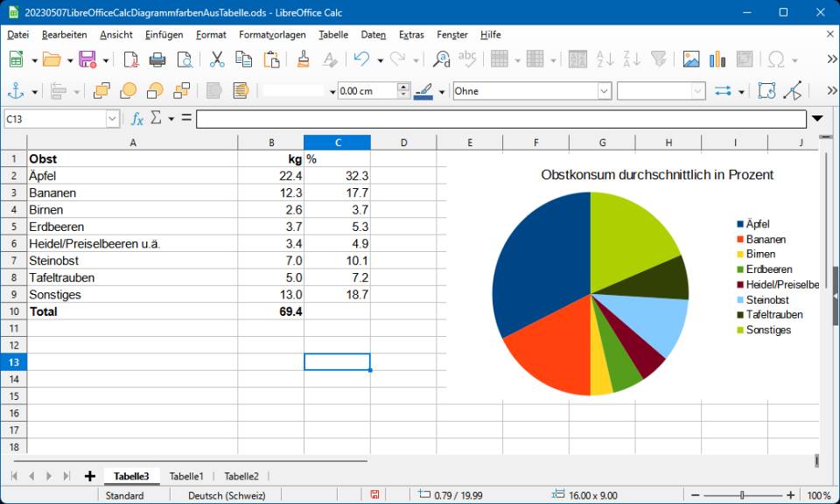The image size is (840, 504).
Task: Open the Print Preview
Action: coord(186,60)
